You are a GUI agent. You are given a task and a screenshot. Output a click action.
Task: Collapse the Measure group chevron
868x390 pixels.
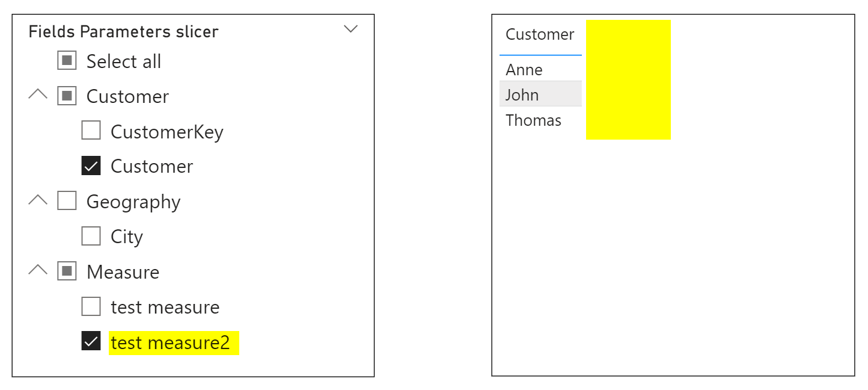37,270
